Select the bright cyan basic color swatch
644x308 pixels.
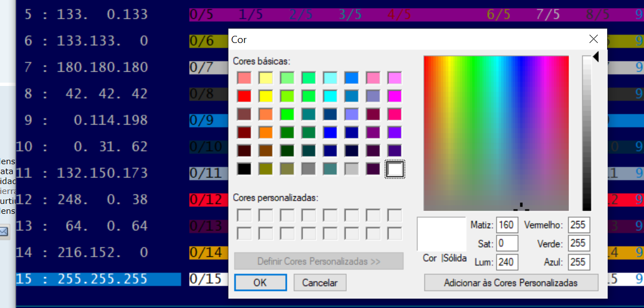tap(330, 96)
